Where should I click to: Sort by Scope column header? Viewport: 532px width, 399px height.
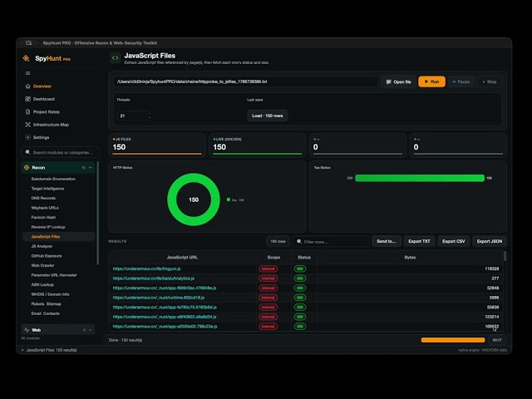click(x=273, y=258)
